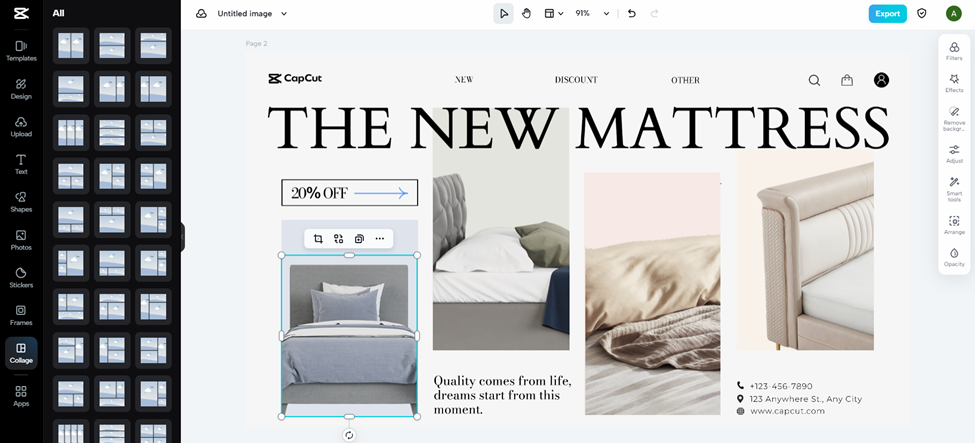Screen dimensions: 975x443
Task: Expand the dropdown next to Untitled image
Action: 284,14
